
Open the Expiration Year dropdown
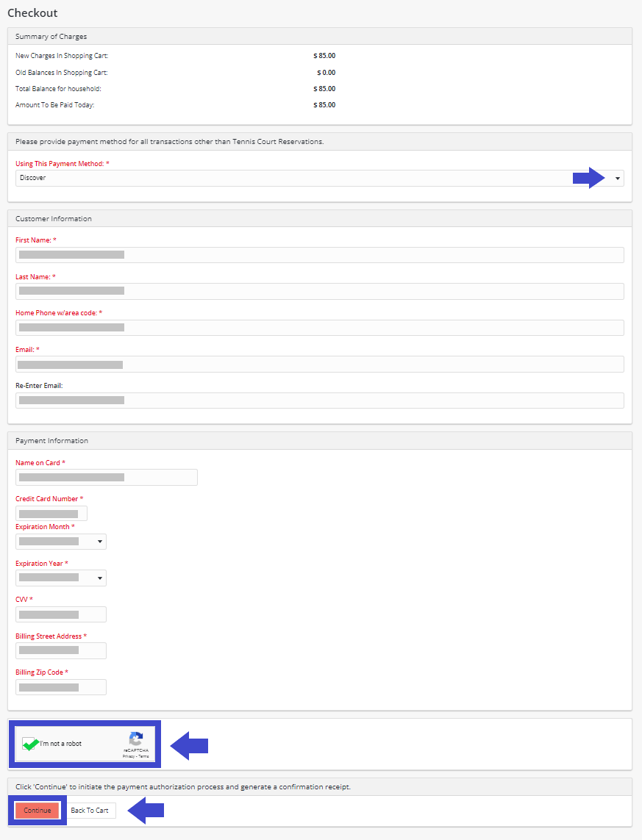(x=61, y=578)
